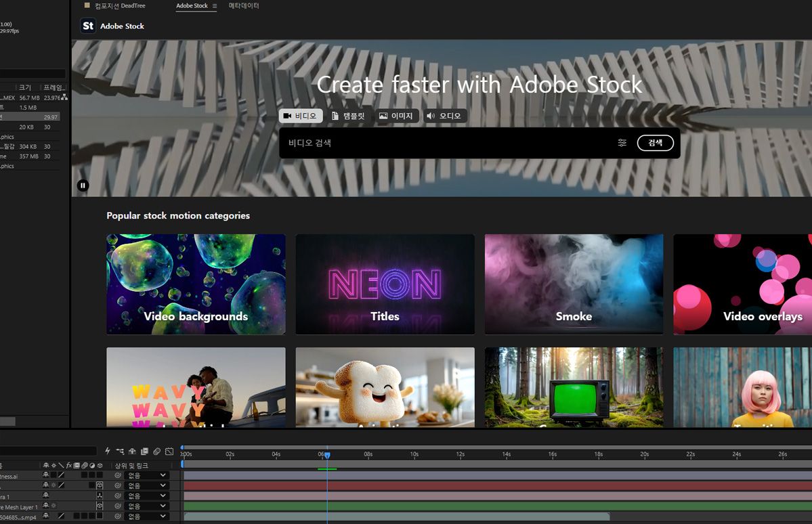Open parent dropdown 없음 on .mp4 layer row

(x=146, y=516)
